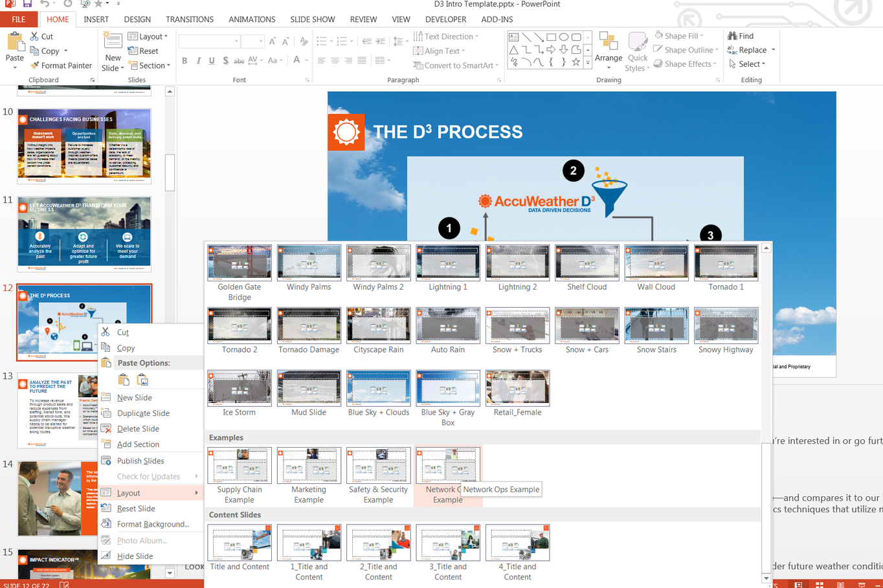Viewport: 883px width, 588px height.
Task: Open the Shape Fill dropdown
Action: pos(679,36)
